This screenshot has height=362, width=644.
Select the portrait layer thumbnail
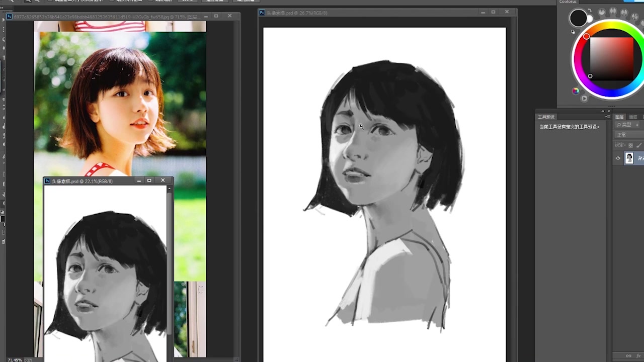pyautogui.click(x=629, y=158)
